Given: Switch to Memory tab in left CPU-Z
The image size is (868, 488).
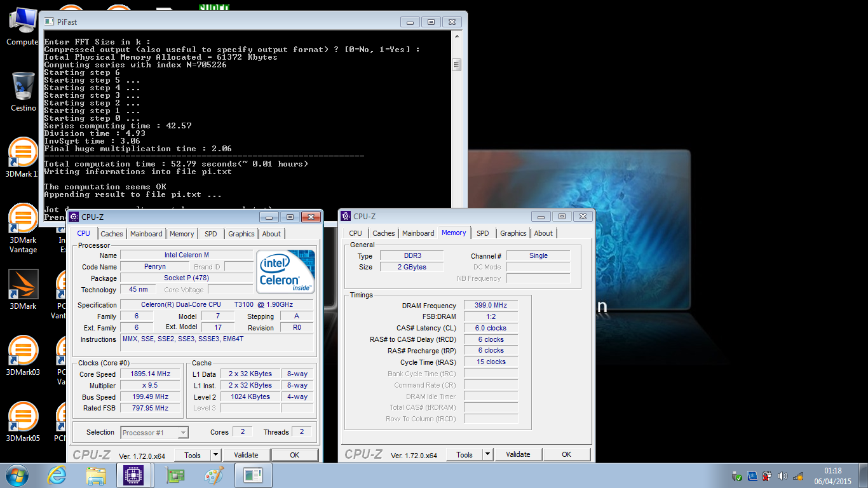Looking at the screenshot, I should pos(182,234).
